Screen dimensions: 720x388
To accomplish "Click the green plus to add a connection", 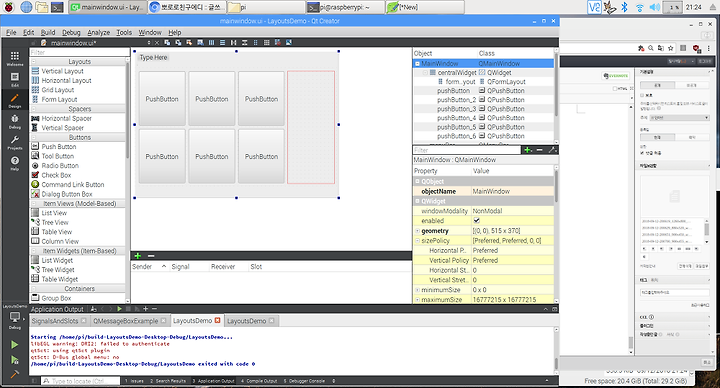I will click(137, 256).
